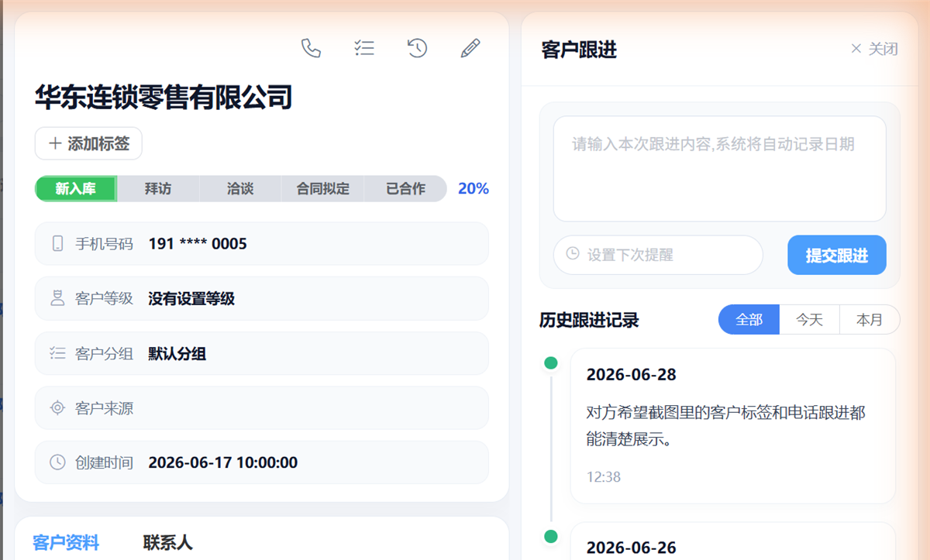Open the history clock icon
This screenshot has height=560, width=930.
417,48
